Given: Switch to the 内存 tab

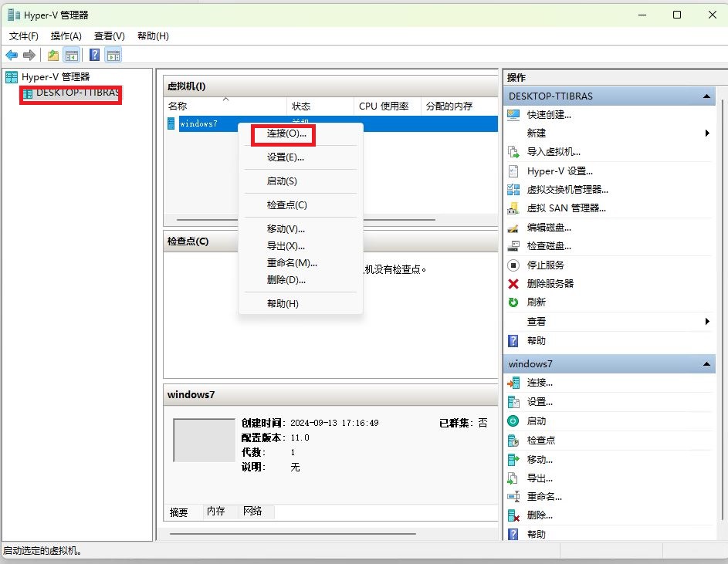Looking at the screenshot, I should tap(216, 512).
